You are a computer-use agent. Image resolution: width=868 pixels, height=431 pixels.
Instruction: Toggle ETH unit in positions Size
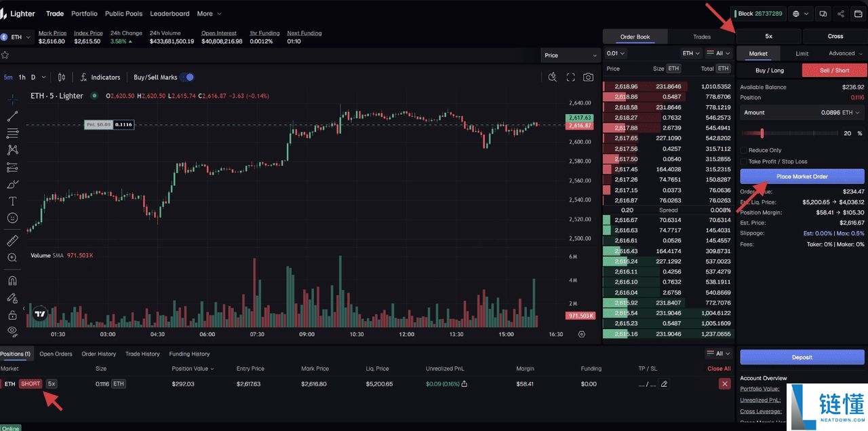[119, 384]
